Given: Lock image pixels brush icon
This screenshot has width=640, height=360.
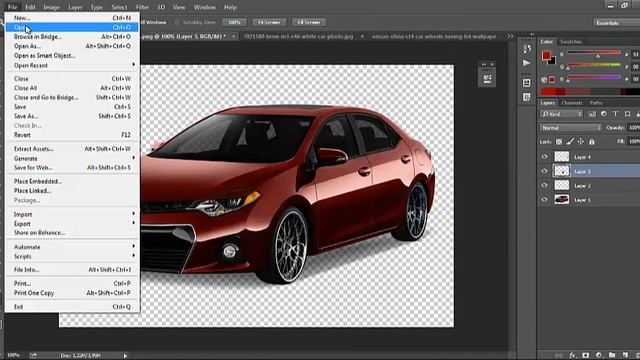Looking at the screenshot, I should pyautogui.click(x=570, y=142).
